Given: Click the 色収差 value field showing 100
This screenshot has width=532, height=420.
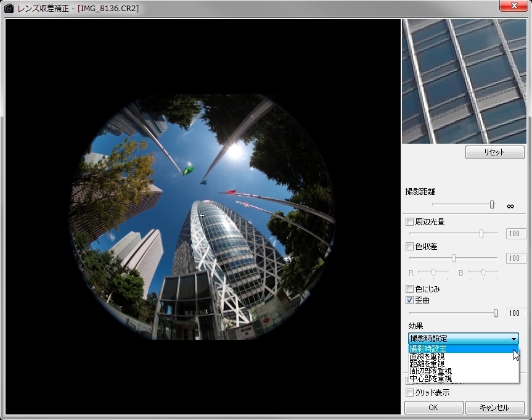Looking at the screenshot, I should 516,258.
